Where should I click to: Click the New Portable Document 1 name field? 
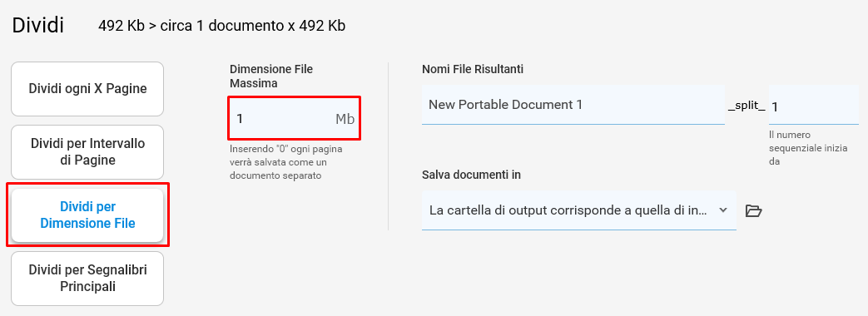tap(573, 105)
